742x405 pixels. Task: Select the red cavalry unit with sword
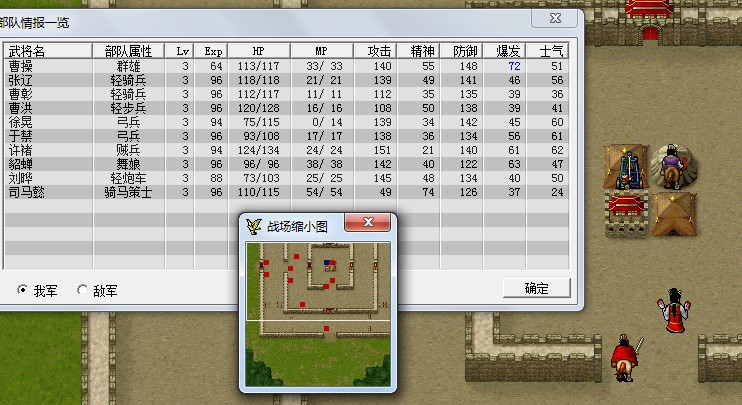click(x=626, y=357)
